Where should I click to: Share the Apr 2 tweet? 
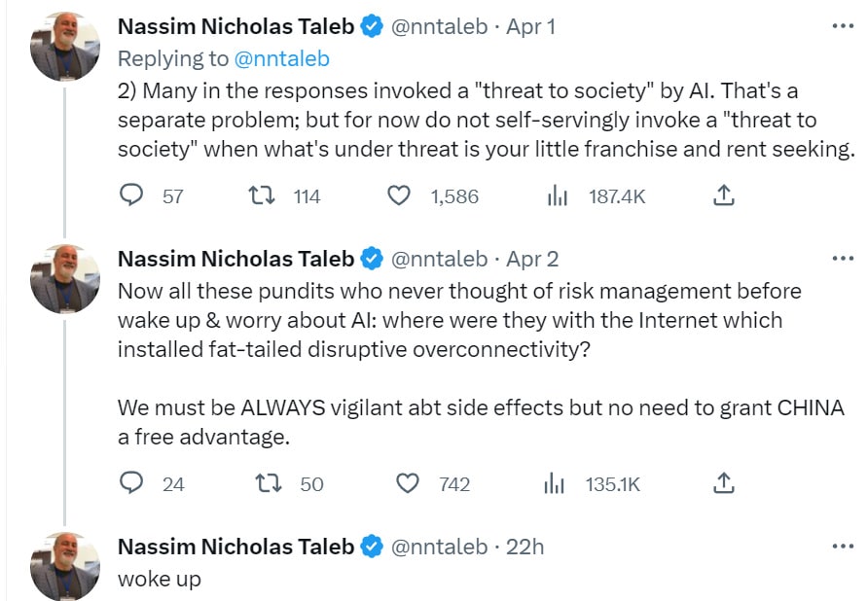[x=723, y=483]
